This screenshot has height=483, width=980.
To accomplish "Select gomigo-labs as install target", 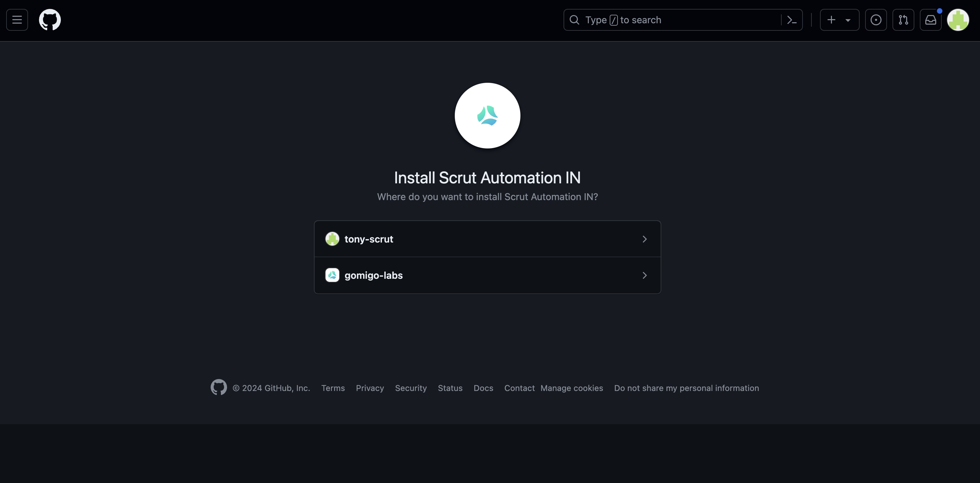I will (x=487, y=275).
